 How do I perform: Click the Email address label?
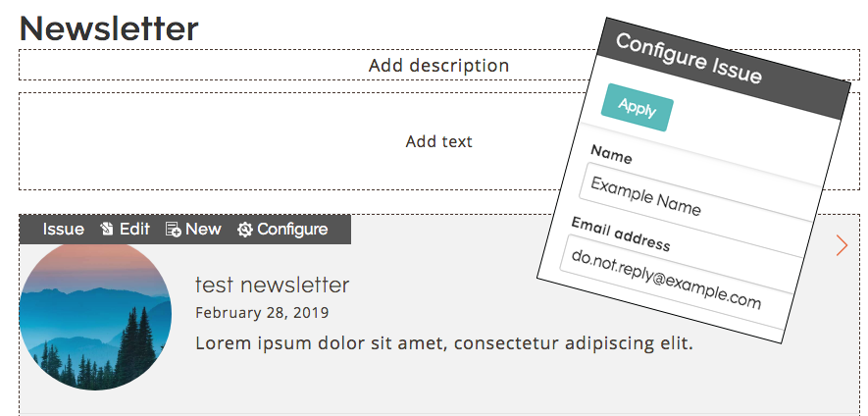pyautogui.click(x=621, y=234)
